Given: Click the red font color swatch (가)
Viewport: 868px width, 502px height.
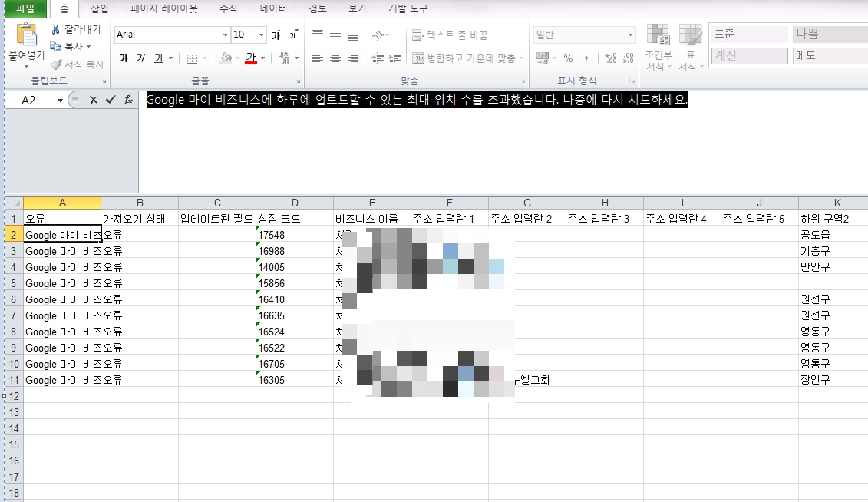Looking at the screenshot, I should (250, 58).
